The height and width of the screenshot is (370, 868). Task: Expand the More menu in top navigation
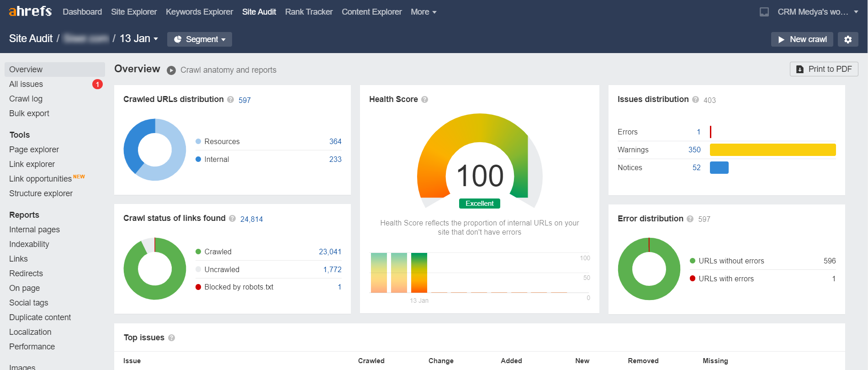pyautogui.click(x=423, y=12)
